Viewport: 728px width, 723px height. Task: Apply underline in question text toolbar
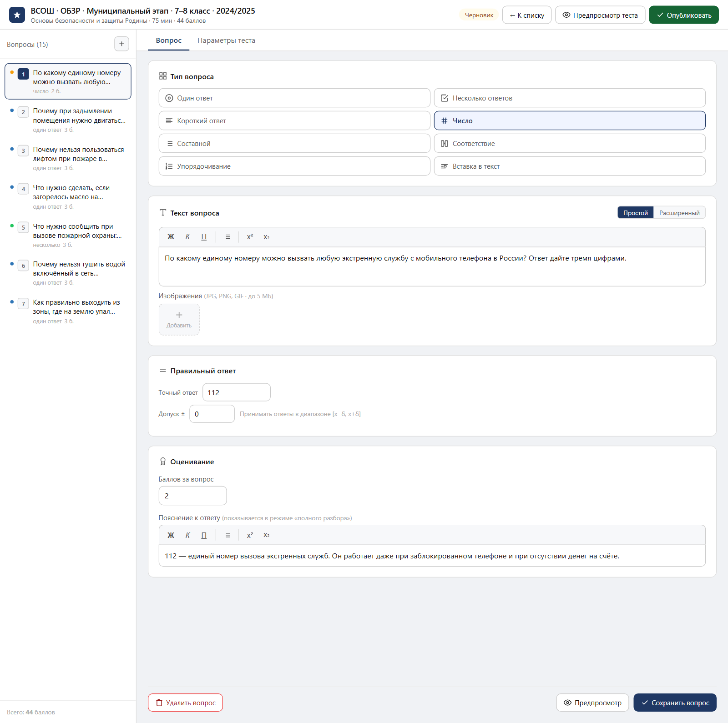[204, 237]
